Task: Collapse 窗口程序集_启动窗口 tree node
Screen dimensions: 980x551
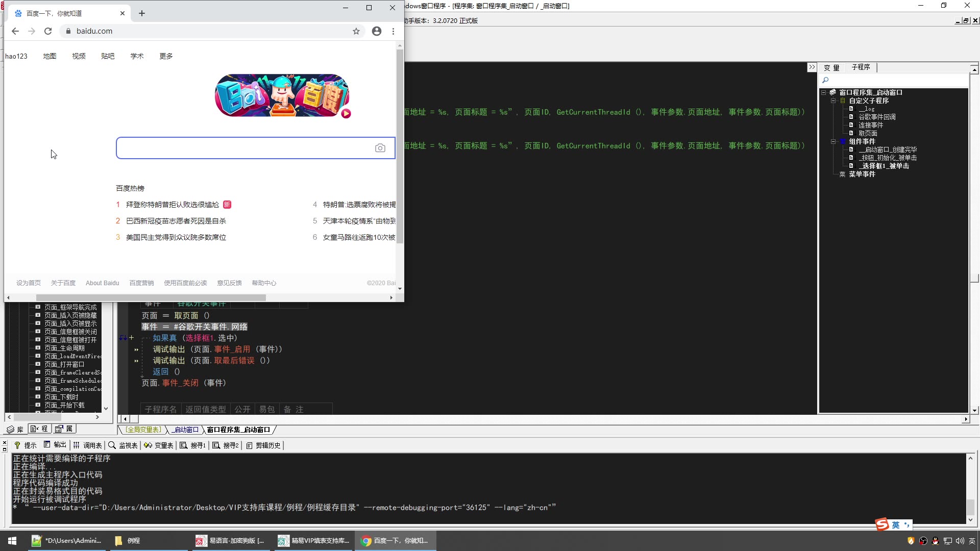Action: 823,92
